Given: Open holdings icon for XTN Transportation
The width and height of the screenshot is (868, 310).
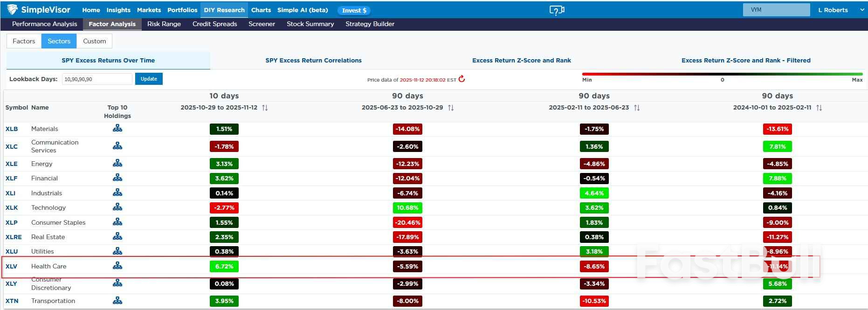Looking at the screenshot, I should pos(117,301).
